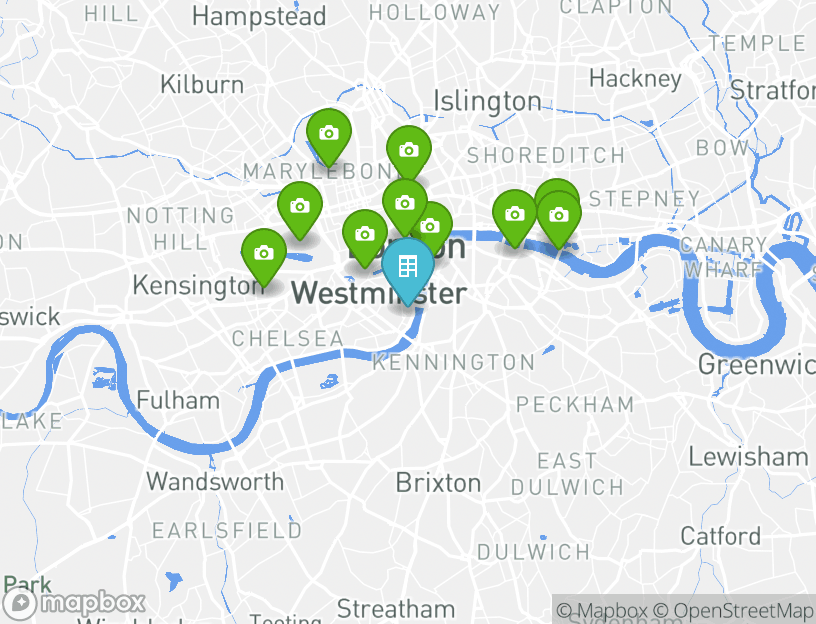816x624 pixels.
Task: Click the Hampstead map label
Action: 259,17
